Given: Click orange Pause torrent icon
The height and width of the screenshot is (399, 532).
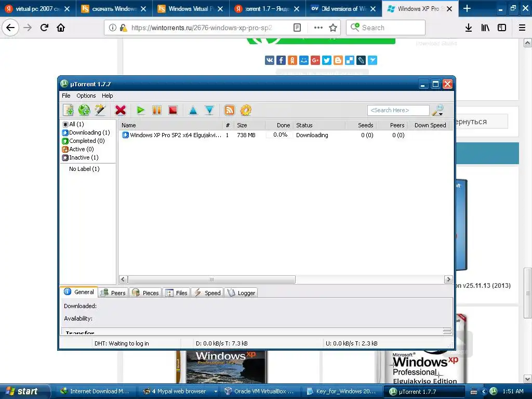Looking at the screenshot, I should click(x=157, y=110).
